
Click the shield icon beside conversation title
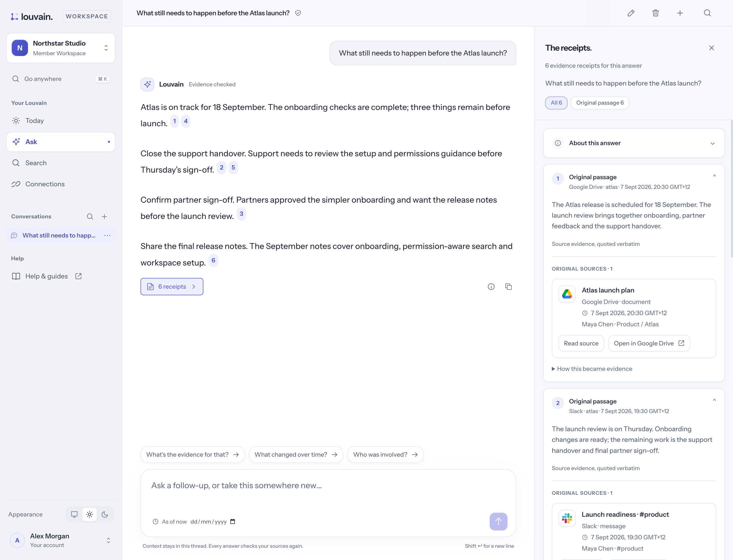pyautogui.click(x=298, y=13)
